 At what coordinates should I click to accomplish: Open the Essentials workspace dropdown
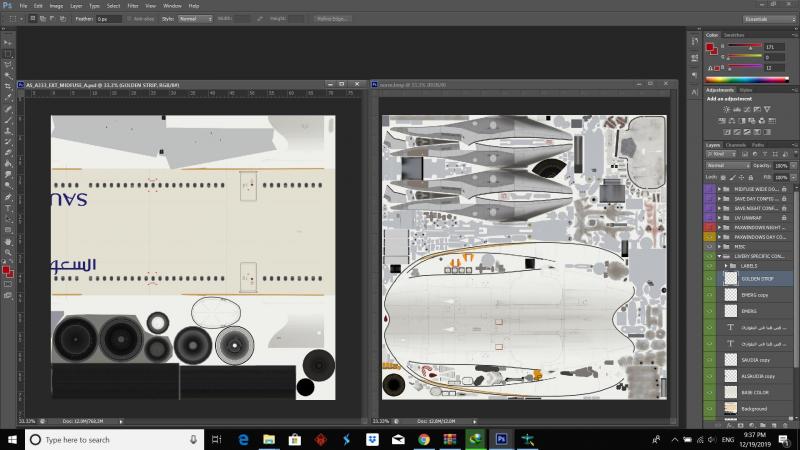769,19
